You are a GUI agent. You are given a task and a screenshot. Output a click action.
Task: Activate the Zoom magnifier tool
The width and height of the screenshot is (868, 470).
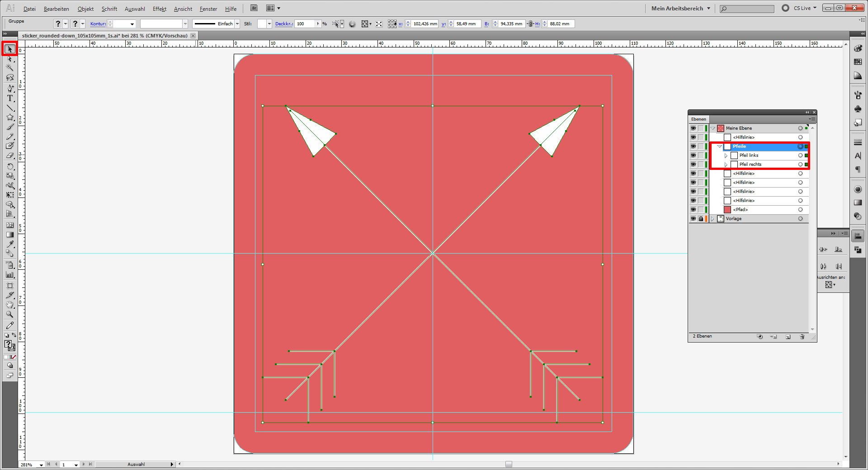[x=10, y=315]
